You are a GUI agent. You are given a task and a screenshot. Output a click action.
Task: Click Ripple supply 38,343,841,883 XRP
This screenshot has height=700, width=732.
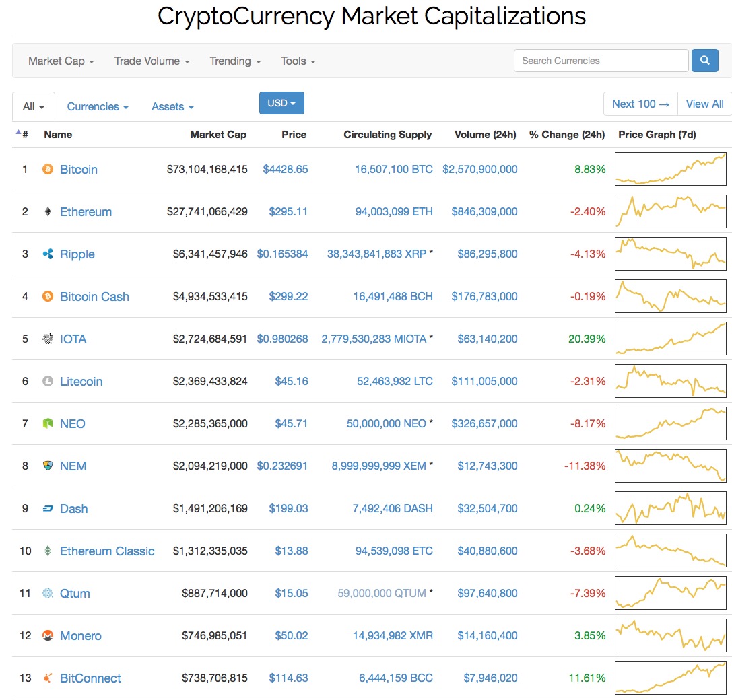376,254
